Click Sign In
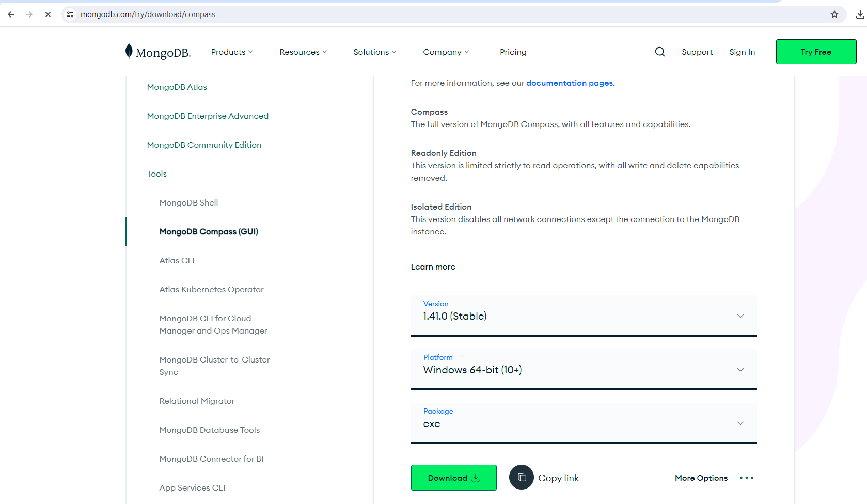This screenshot has height=504, width=867. point(742,52)
